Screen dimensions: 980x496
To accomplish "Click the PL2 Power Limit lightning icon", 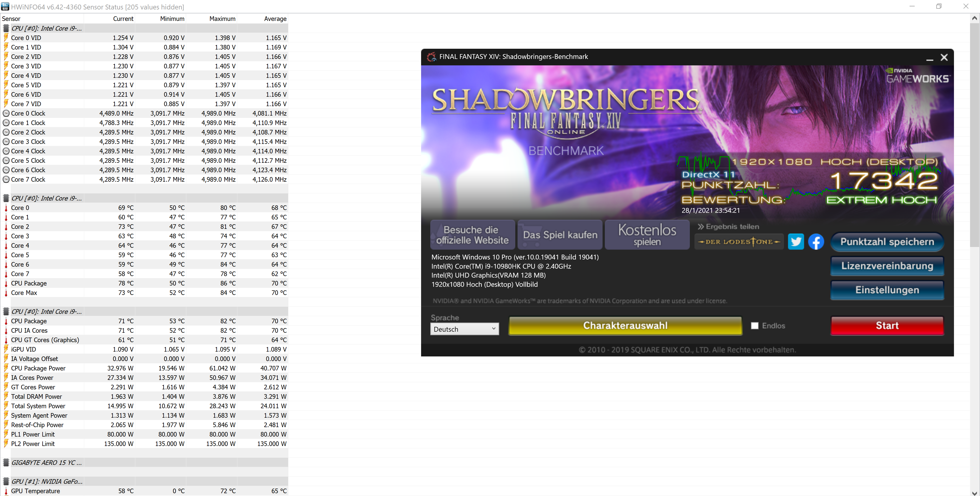I will (6, 443).
